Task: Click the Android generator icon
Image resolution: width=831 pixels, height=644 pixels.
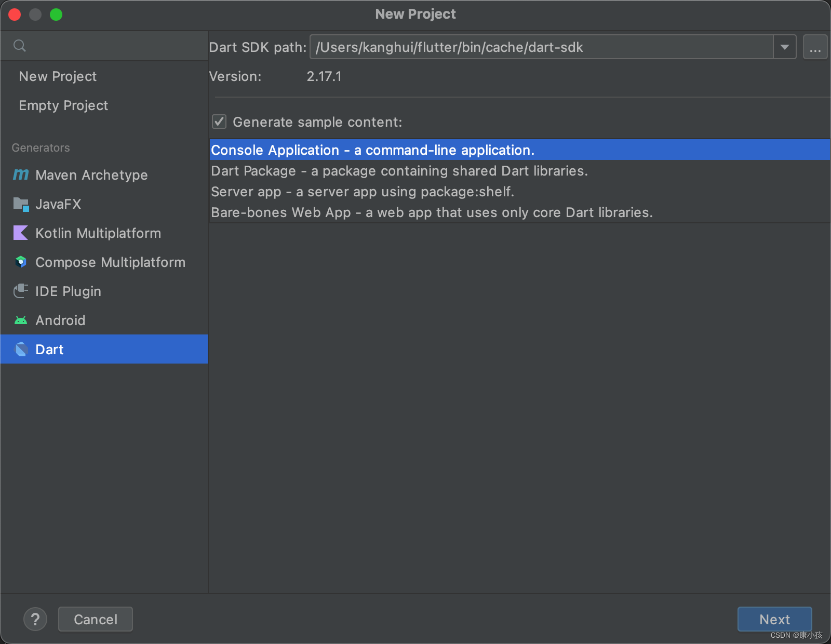Action: [x=20, y=320]
